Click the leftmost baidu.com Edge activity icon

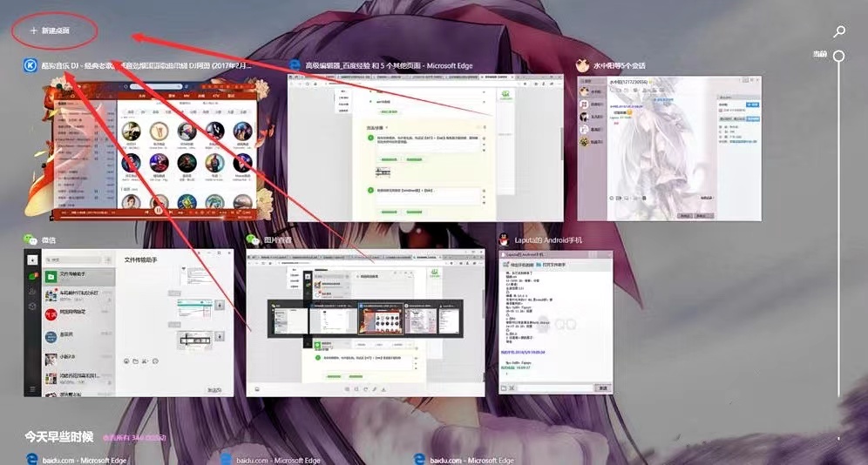[32, 459]
